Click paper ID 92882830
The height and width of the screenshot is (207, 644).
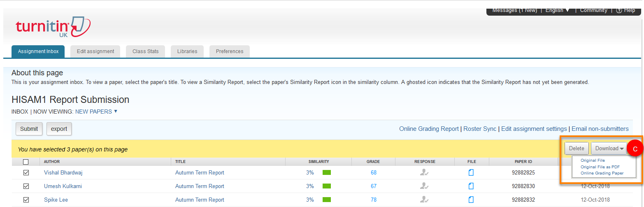pos(523,186)
